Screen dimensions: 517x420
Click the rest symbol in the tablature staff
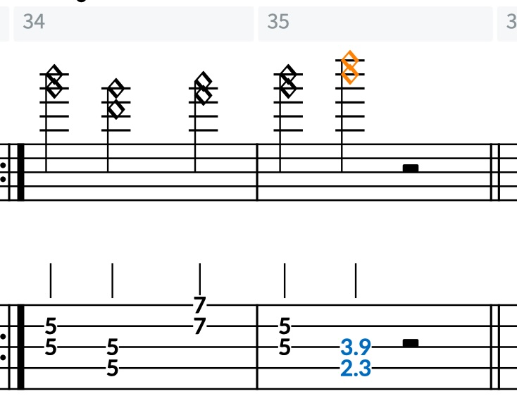coord(411,343)
